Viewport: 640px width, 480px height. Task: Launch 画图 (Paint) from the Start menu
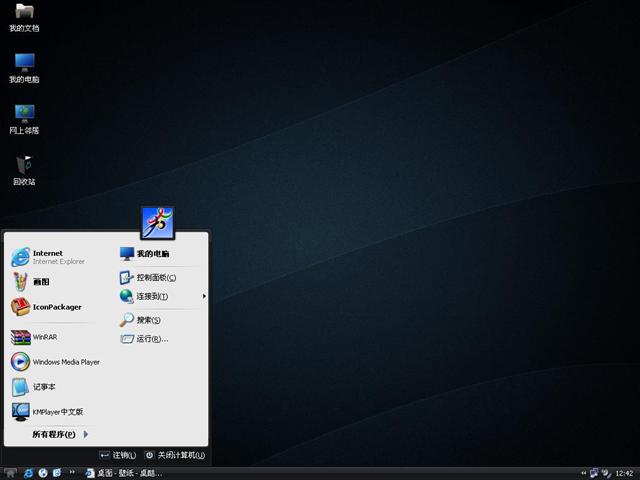40,282
